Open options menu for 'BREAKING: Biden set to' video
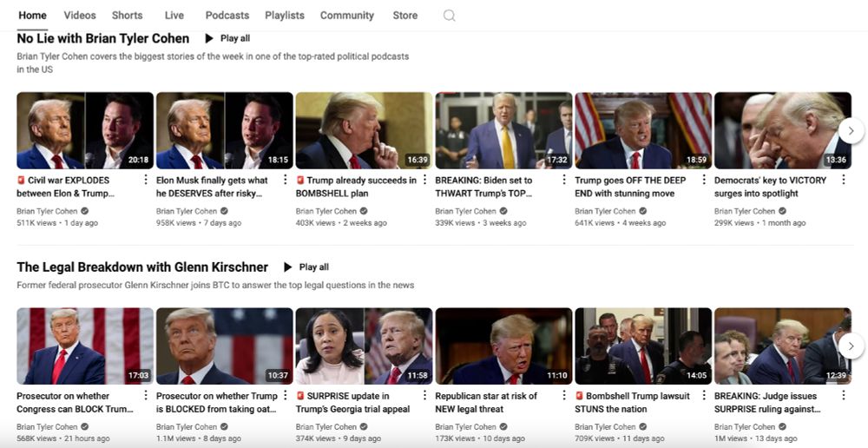 (564, 180)
